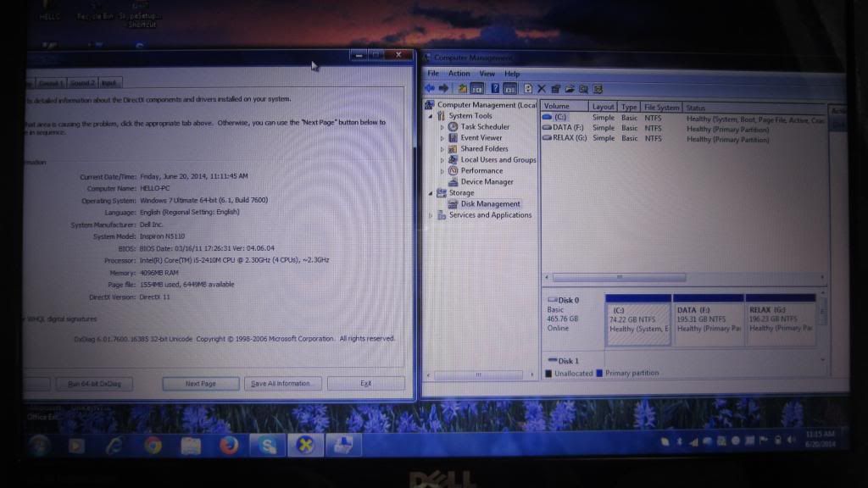Open Skype from the taskbar
The width and height of the screenshot is (868, 488).
click(268, 444)
